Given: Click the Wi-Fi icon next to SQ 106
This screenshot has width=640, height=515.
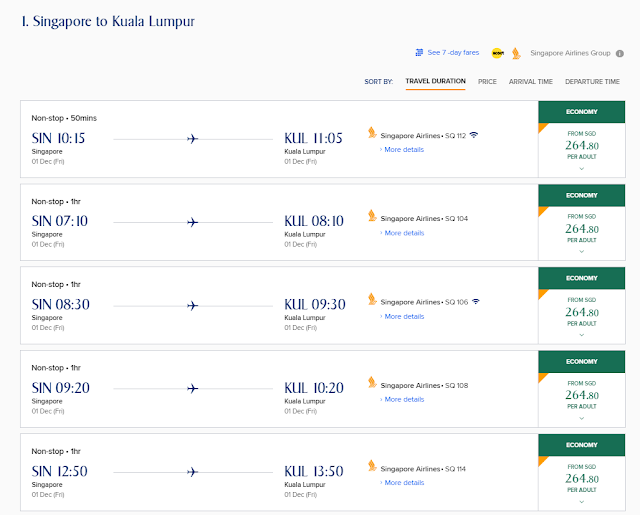Looking at the screenshot, I should 477,301.
